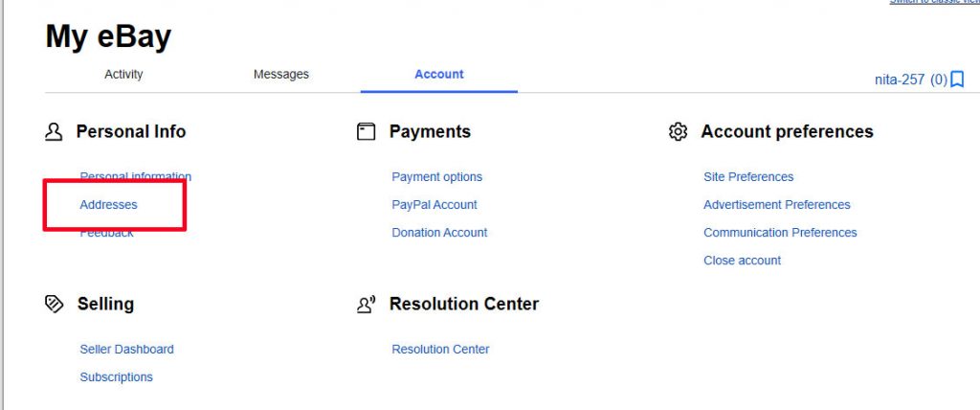Click the Selling price tag icon

point(55,305)
